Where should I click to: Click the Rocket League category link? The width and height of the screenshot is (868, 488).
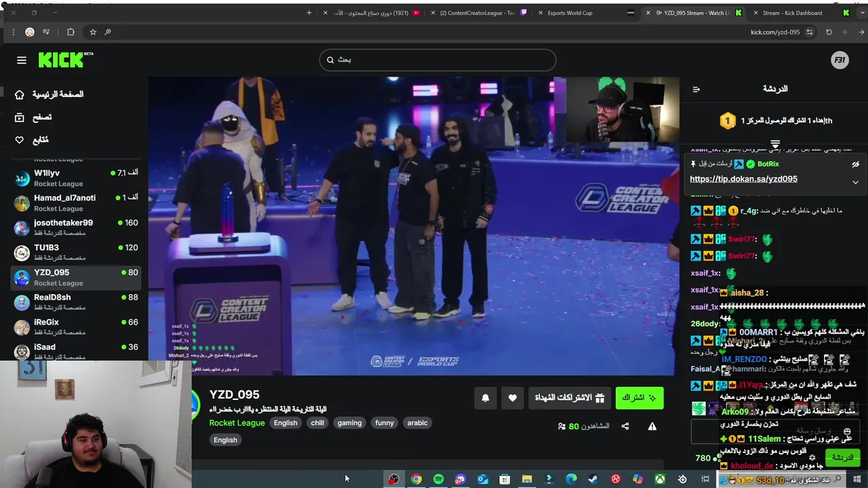[237, 423]
